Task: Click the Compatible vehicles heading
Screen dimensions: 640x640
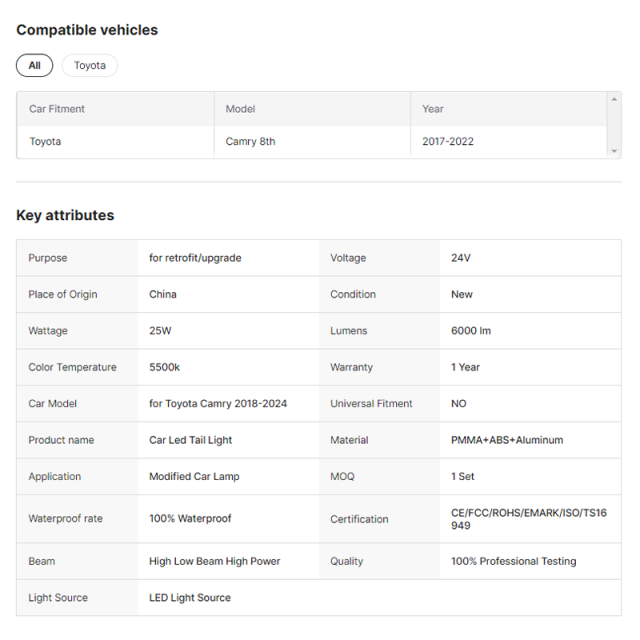Action: (87, 30)
